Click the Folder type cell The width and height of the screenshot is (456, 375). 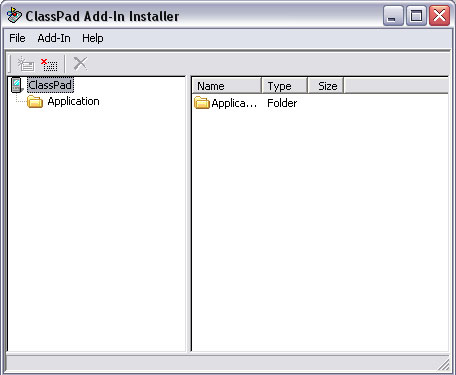[x=282, y=103]
